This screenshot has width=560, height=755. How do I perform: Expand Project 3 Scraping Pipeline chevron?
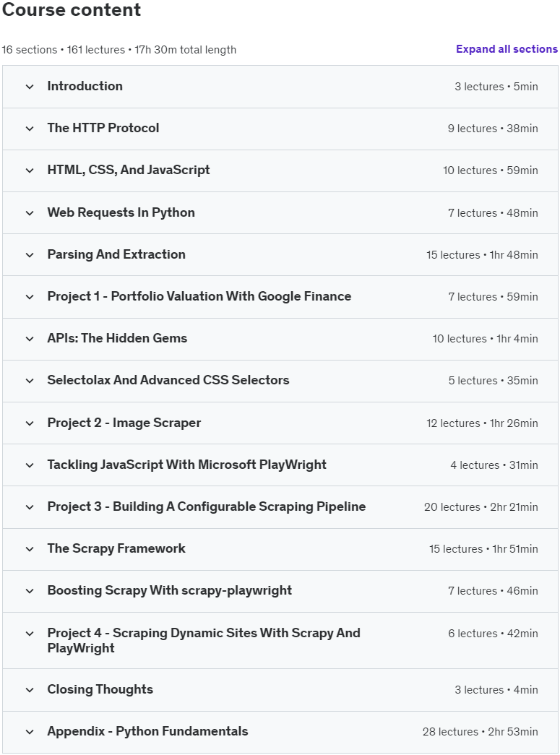30,507
